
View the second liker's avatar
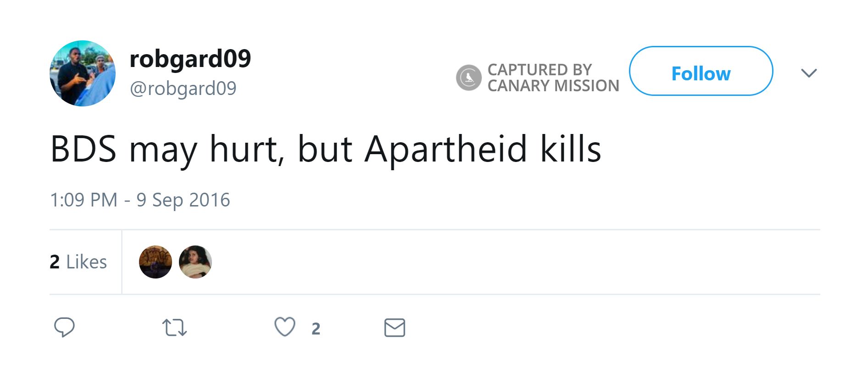pyautogui.click(x=195, y=262)
